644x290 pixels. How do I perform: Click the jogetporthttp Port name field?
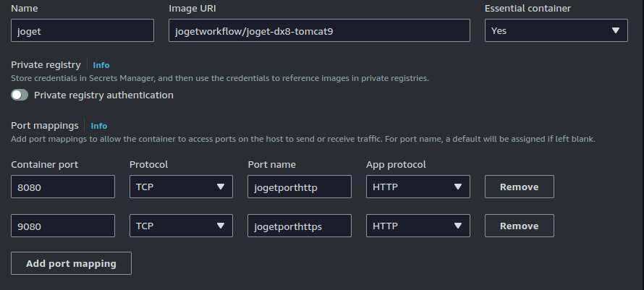(299, 187)
